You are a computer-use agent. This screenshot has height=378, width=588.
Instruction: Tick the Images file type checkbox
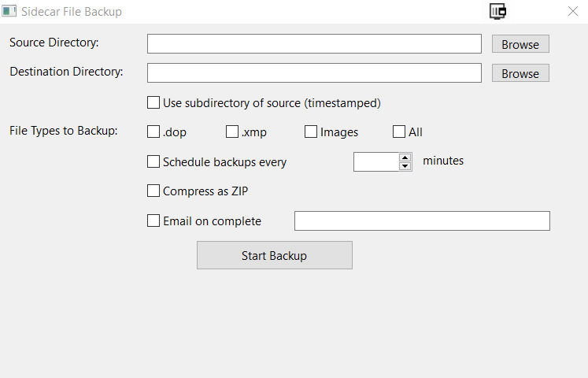311,132
